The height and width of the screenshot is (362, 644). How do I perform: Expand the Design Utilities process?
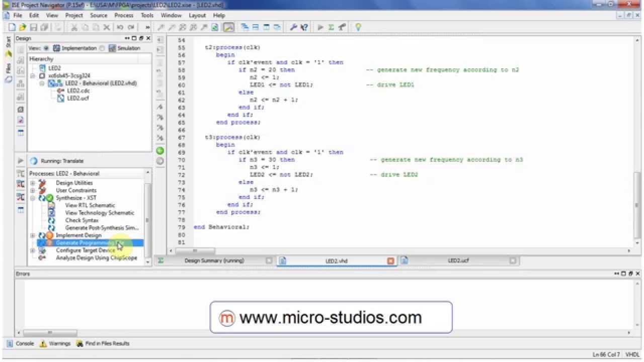33,183
